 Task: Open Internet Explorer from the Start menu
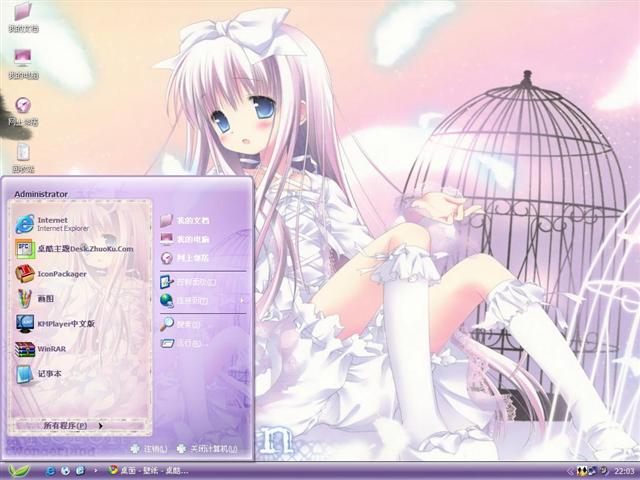[60, 222]
